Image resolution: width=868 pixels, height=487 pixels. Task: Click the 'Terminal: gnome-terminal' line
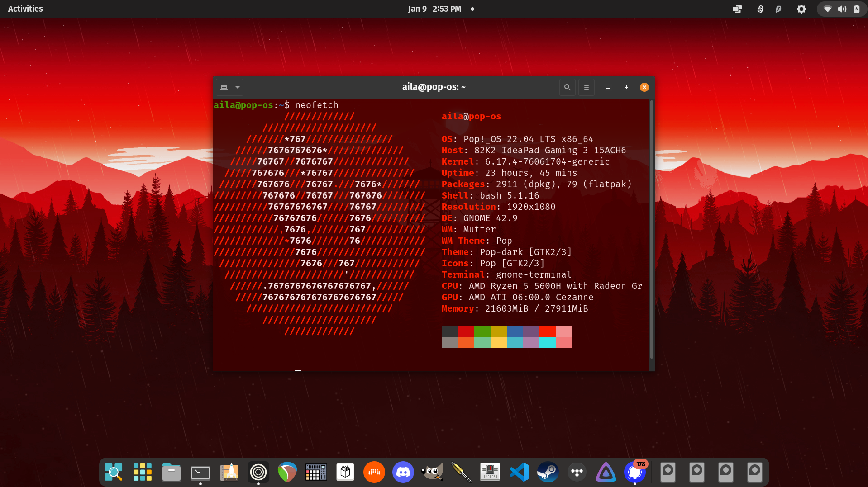coord(507,274)
